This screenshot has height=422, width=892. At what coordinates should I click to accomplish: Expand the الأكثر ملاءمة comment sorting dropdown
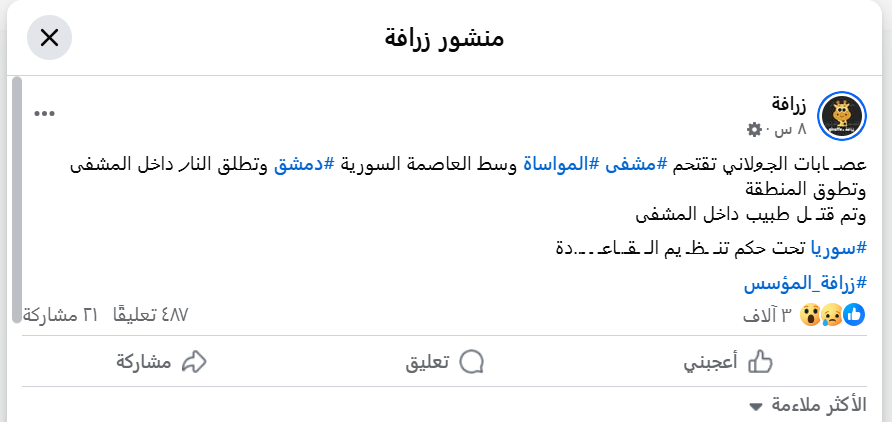click(814, 406)
